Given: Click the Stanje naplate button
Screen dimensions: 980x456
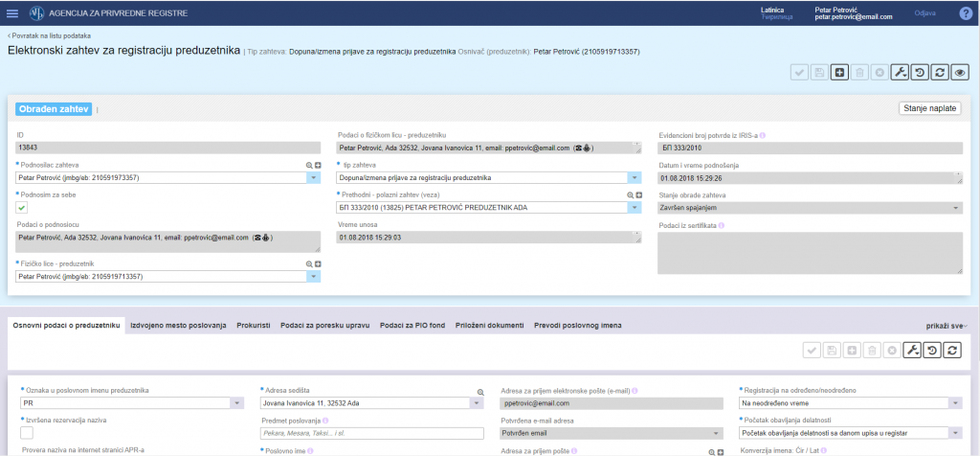Looking at the screenshot, I should tap(930, 109).
